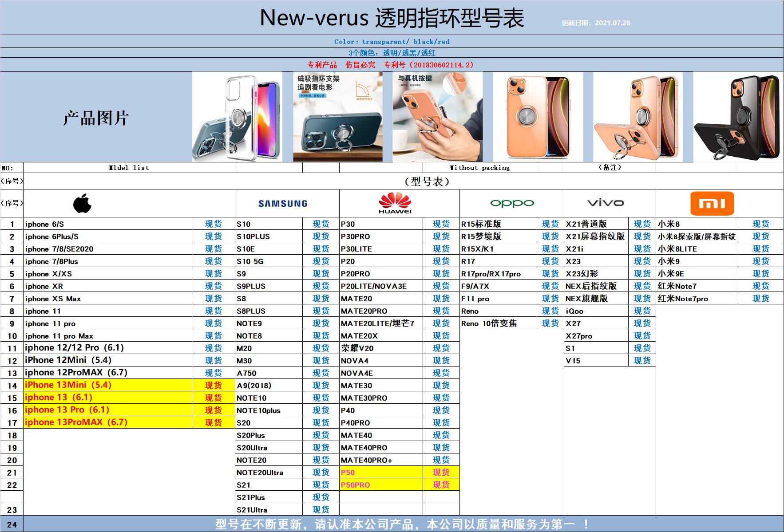Select the 现货 cell beside 小米9
Screen dimensions: 784x532
pos(761,261)
